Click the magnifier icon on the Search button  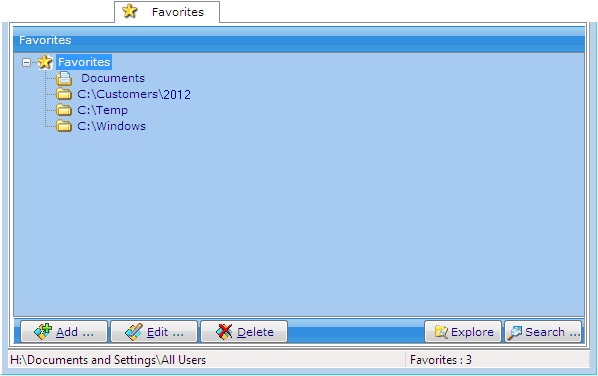(514, 332)
